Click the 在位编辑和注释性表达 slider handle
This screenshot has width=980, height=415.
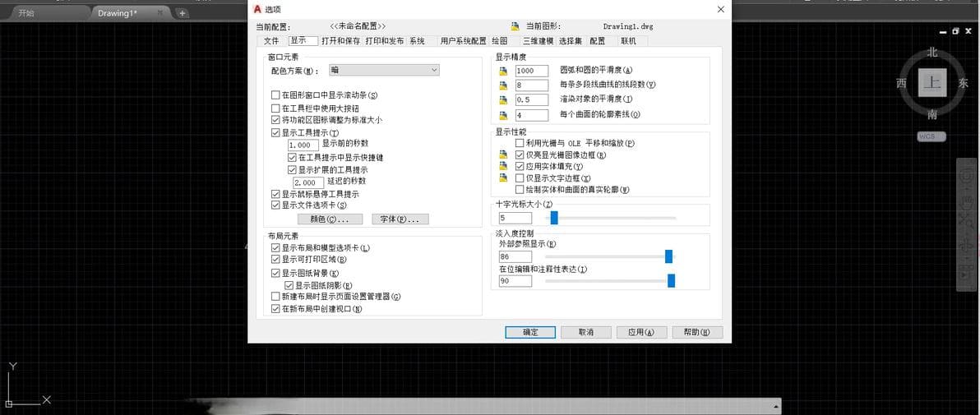tap(671, 280)
